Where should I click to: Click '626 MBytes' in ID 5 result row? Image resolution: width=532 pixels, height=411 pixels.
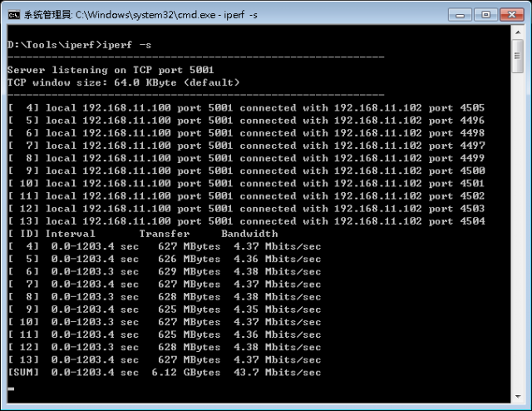190,259
